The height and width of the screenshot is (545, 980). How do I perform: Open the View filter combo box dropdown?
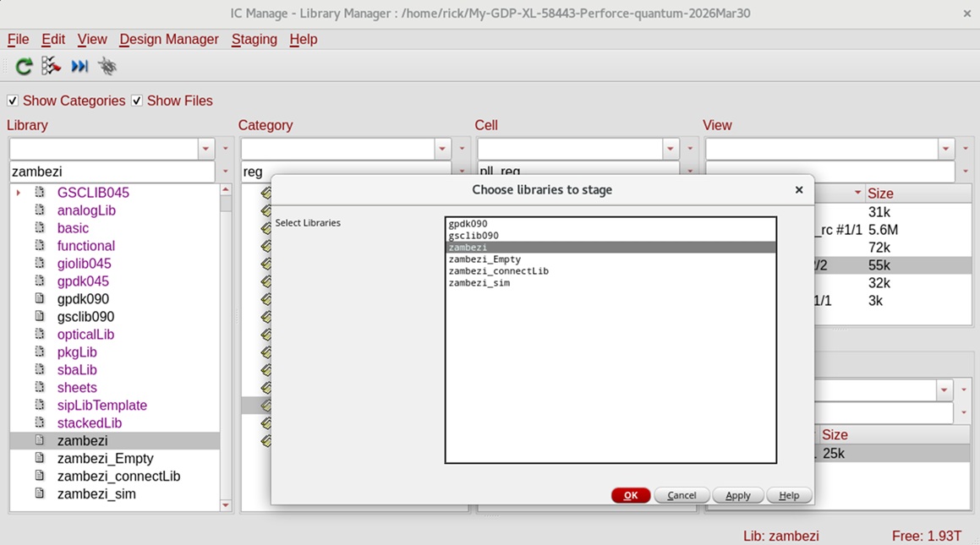pyautogui.click(x=945, y=149)
